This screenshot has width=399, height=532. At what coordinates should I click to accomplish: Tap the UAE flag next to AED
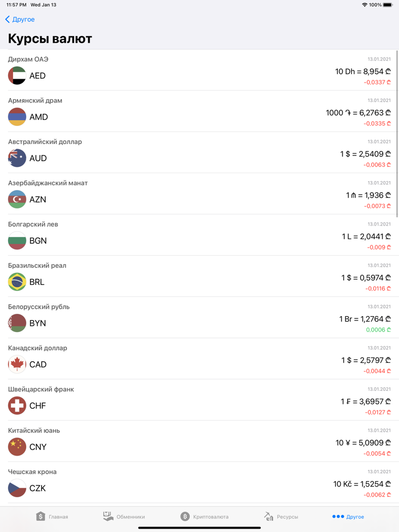17,76
